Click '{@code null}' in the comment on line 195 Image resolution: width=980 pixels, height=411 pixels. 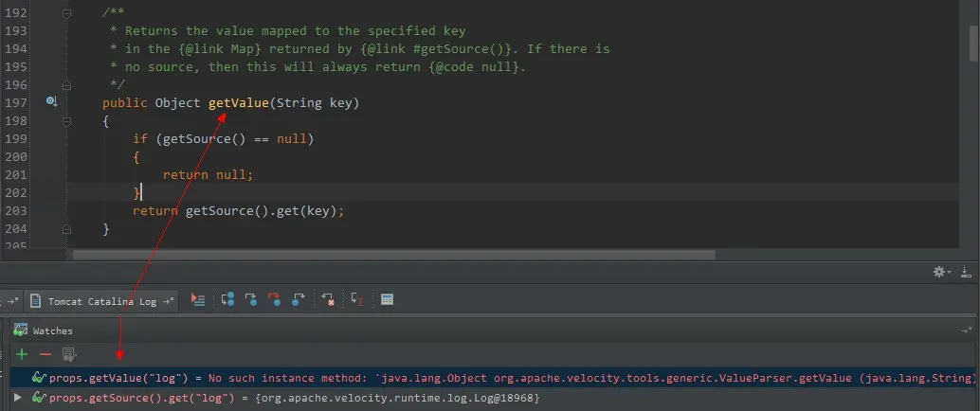click(473, 67)
